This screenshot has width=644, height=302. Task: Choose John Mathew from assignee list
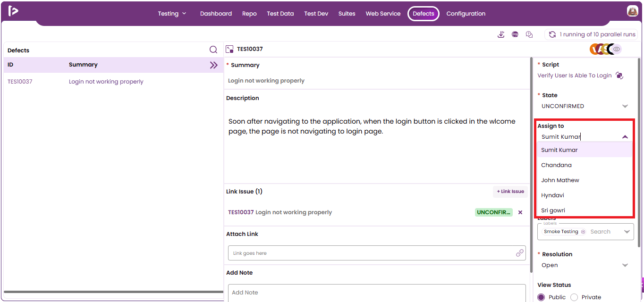click(585, 180)
